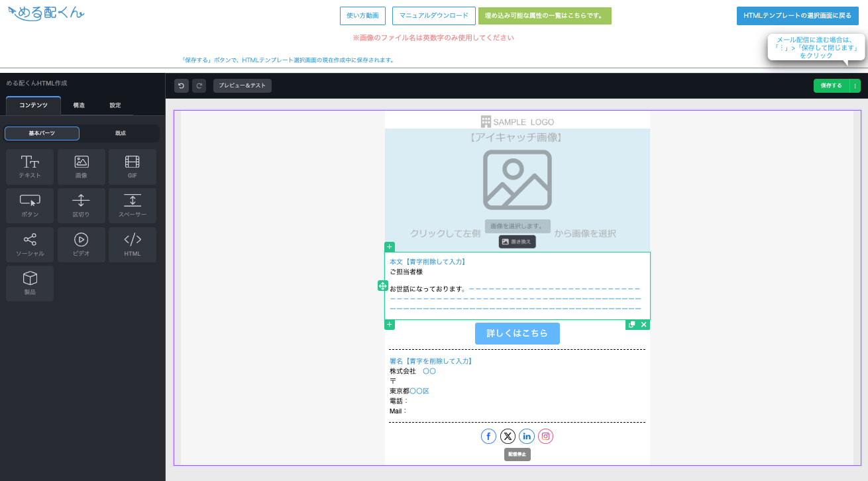868x481 pixels.
Task: Choose the GIF content block
Action: [x=133, y=167]
